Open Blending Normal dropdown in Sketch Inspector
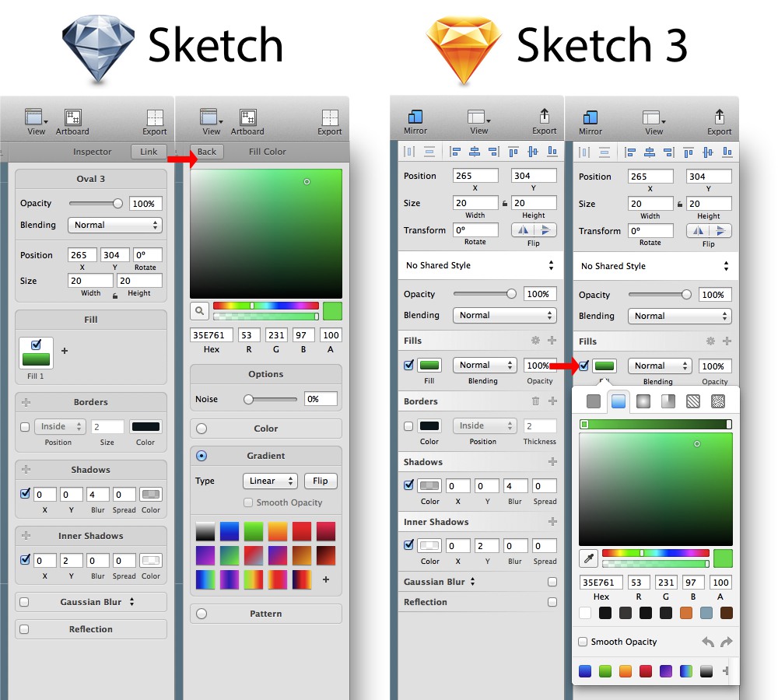 (115, 225)
